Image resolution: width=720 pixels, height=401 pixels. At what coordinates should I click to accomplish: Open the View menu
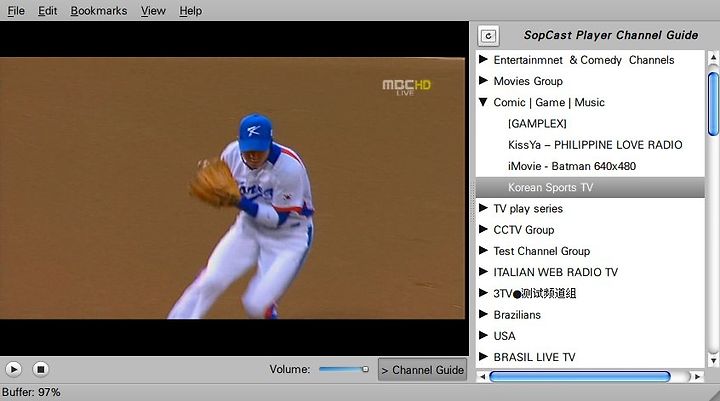[153, 11]
